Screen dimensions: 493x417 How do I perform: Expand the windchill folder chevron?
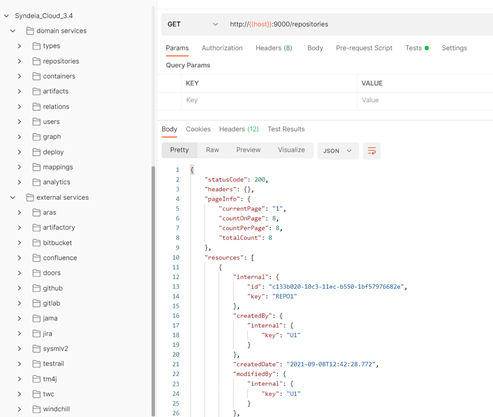tap(19, 409)
